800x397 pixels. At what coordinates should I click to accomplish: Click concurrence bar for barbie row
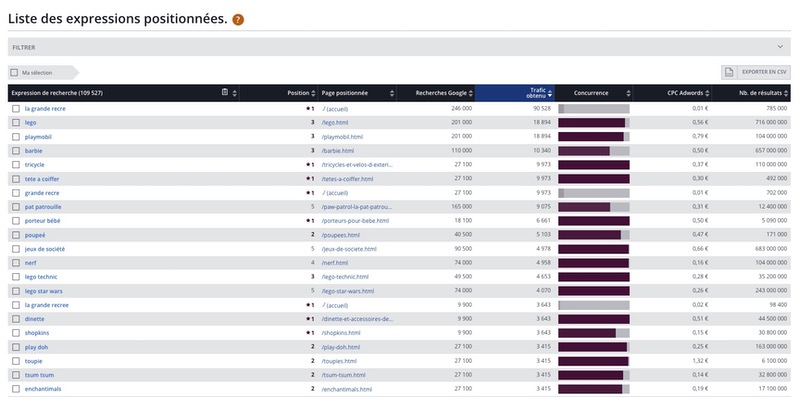click(594, 151)
